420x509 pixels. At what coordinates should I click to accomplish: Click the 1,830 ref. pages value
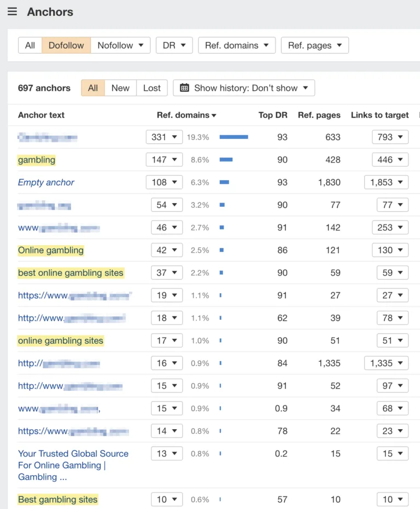click(329, 182)
